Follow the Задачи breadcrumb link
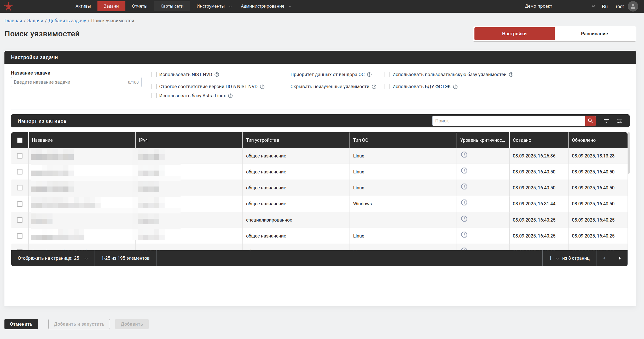644x339 pixels. tap(35, 21)
